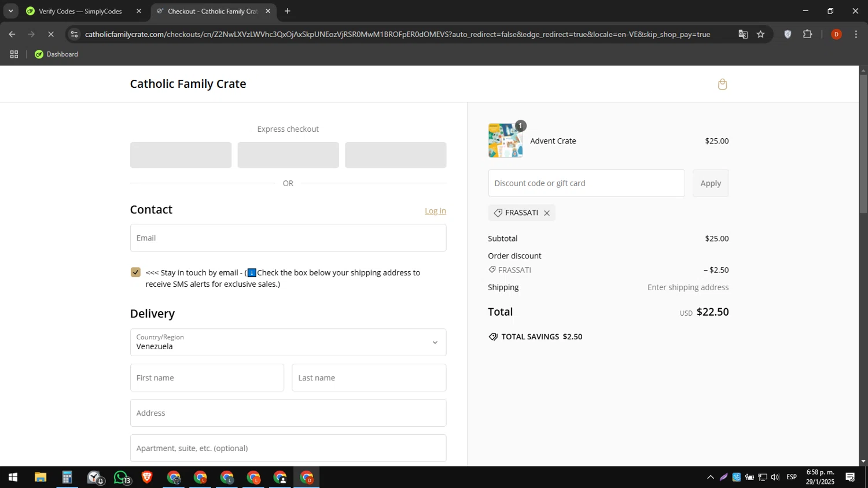Switch to Verify Codes — SimplyCodes tab
The height and width of the screenshot is (488, 868).
[80, 11]
